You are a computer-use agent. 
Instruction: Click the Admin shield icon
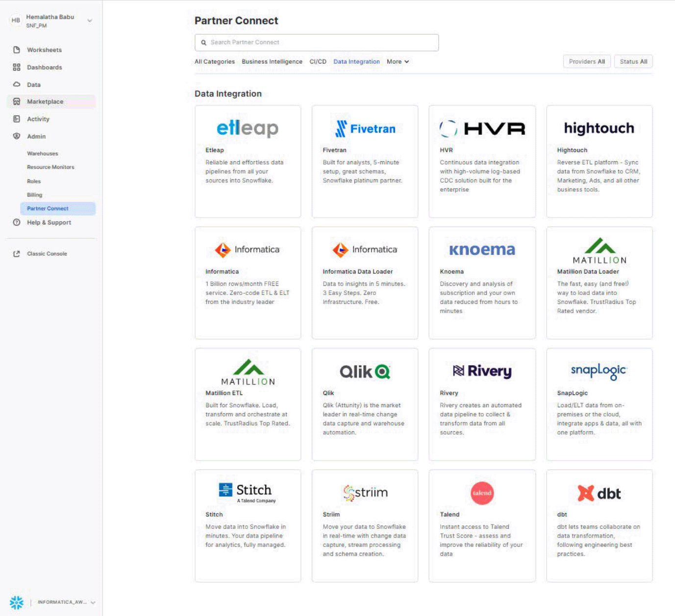click(17, 136)
